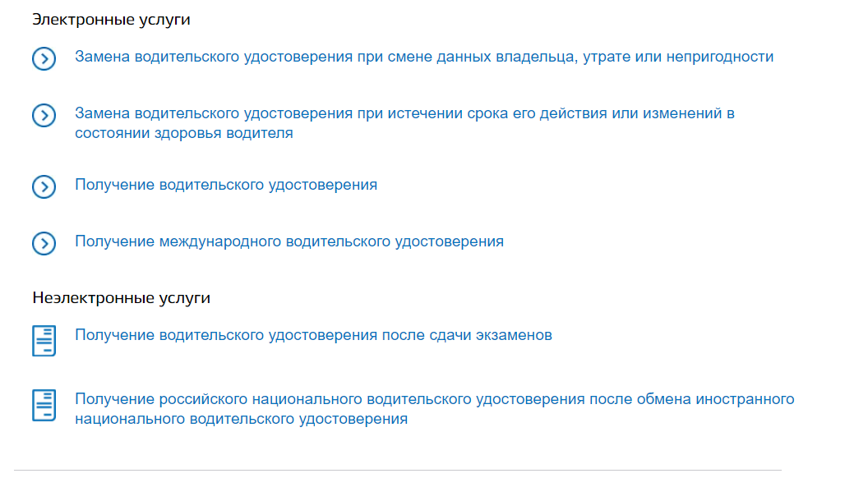868x501 pixels.
Task: Open the license replacement 'при истечении срока' link
Action: click(x=404, y=113)
